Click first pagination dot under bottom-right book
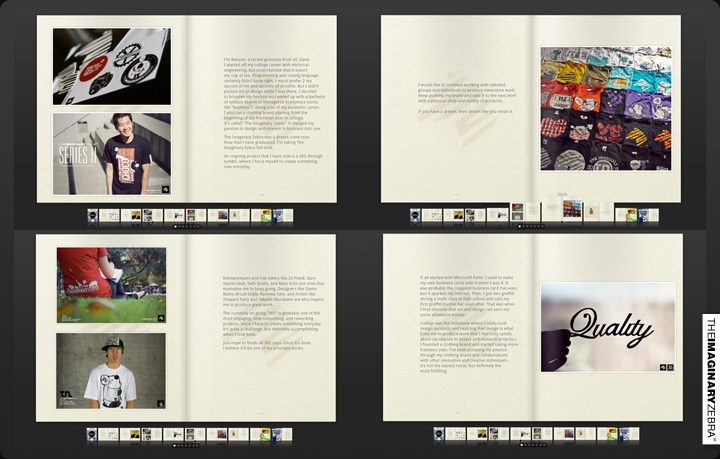This screenshot has width=720, height=459. pos(522,446)
